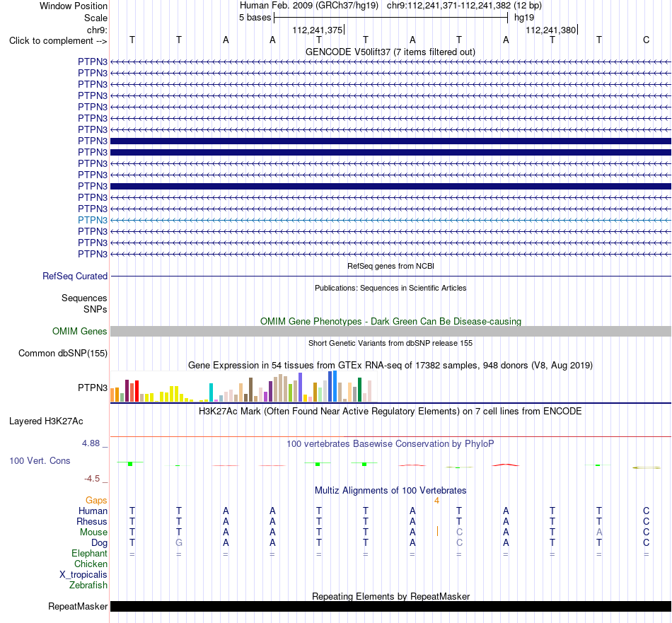Click the 'SNPs' track label

pos(95,309)
